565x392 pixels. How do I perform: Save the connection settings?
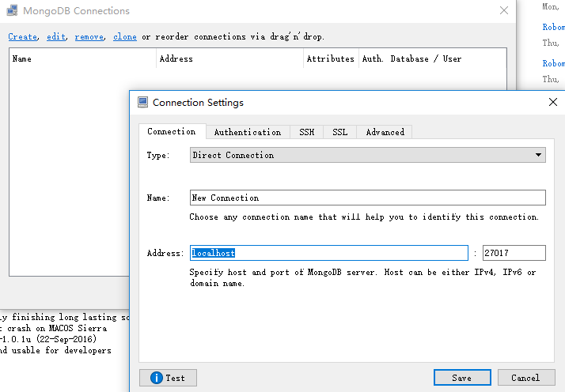tap(462, 378)
